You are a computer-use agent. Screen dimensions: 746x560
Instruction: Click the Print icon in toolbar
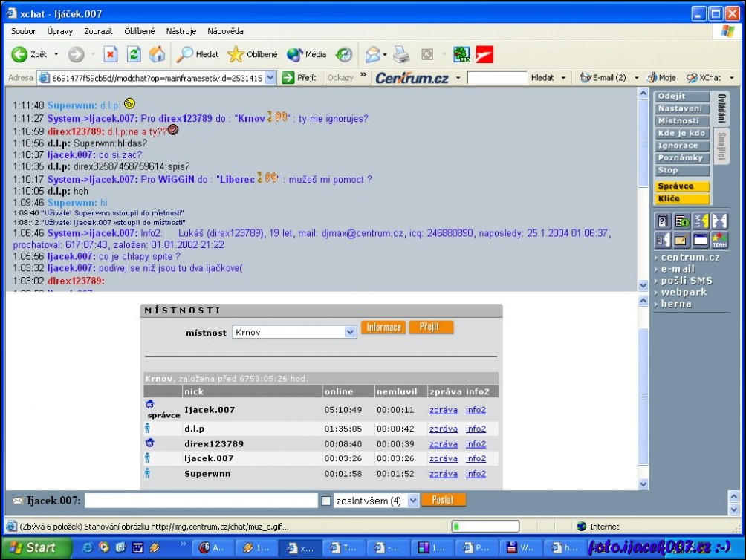coord(401,54)
